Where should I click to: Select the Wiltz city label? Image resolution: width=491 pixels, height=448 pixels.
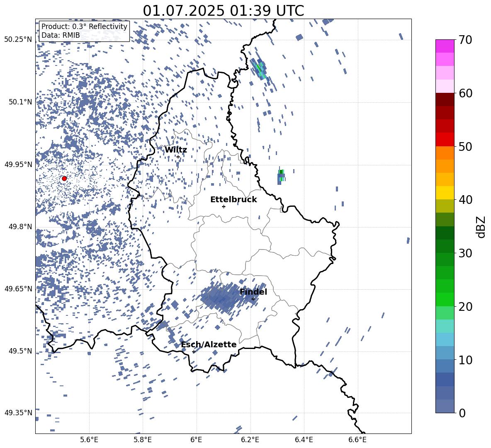coord(176,150)
